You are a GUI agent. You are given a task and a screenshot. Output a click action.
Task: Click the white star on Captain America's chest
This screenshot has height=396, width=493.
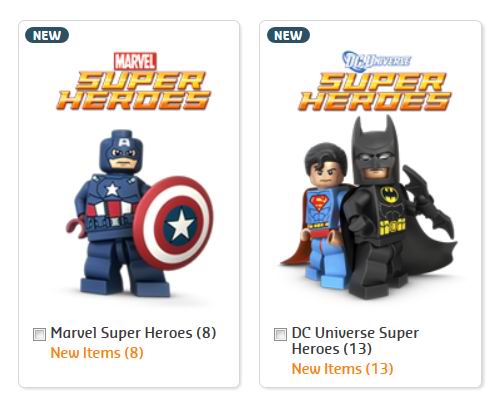click(112, 190)
